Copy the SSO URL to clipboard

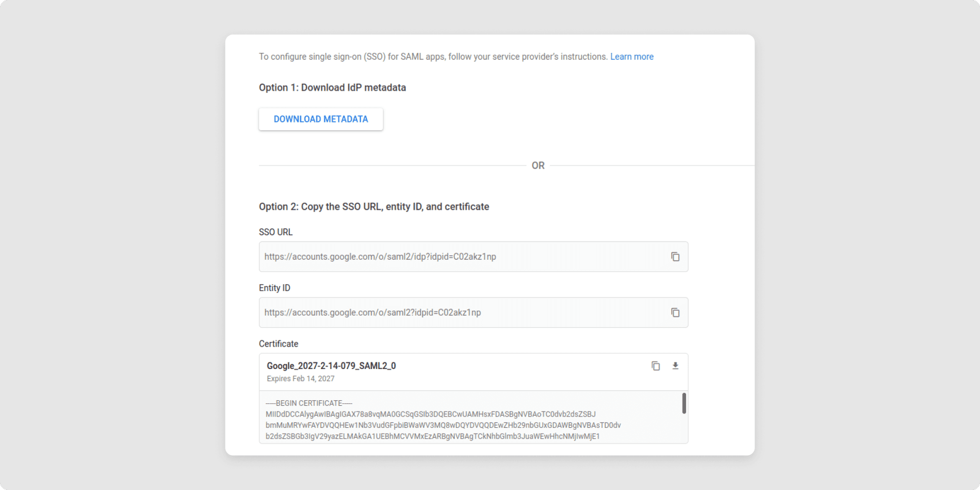[675, 257]
